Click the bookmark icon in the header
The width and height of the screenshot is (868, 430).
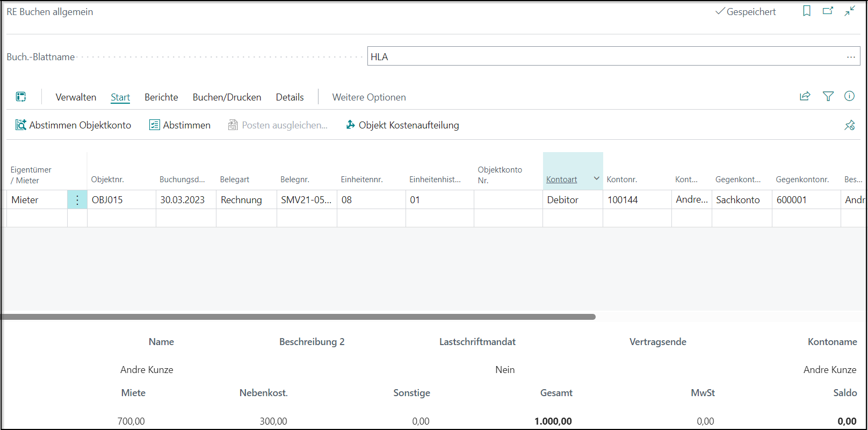pyautogui.click(x=806, y=11)
